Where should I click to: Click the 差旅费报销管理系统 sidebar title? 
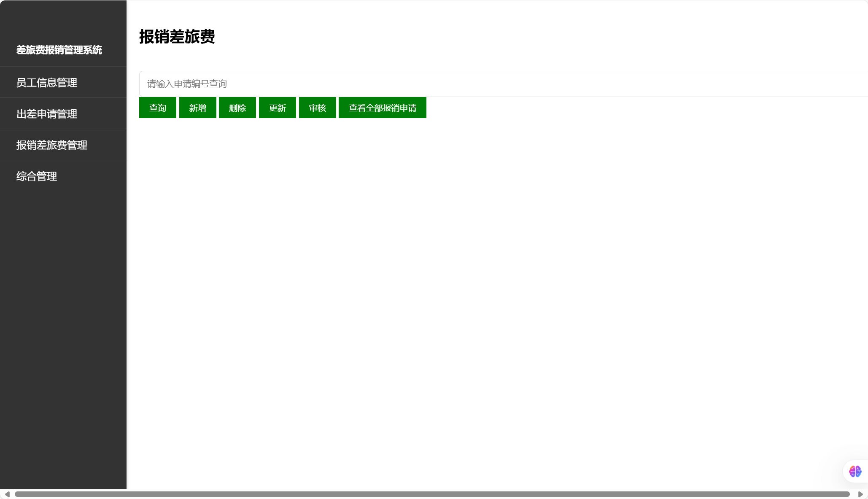[x=59, y=50]
